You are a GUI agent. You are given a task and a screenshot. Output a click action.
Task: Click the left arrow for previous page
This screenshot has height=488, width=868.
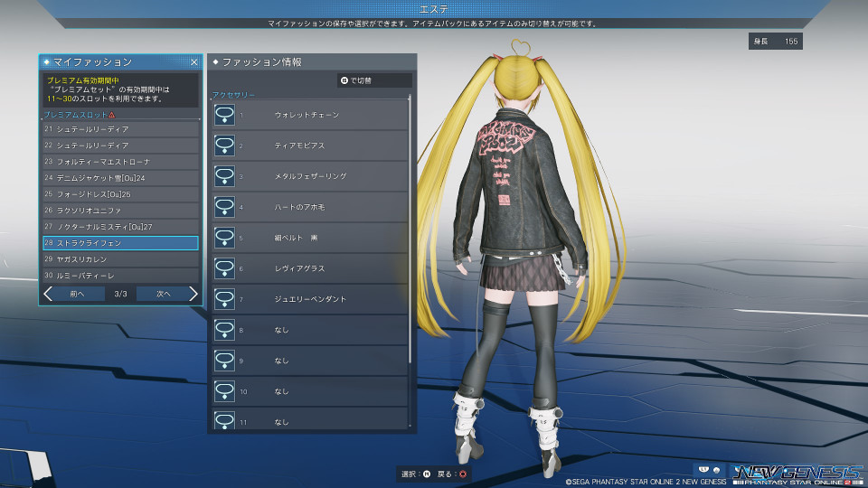click(48, 294)
